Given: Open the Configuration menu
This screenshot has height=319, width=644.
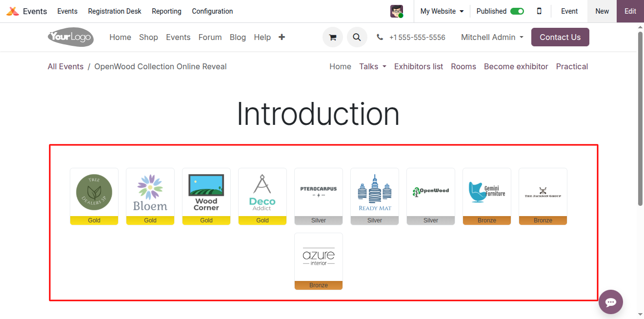Looking at the screenshot, I should [212, 11].
